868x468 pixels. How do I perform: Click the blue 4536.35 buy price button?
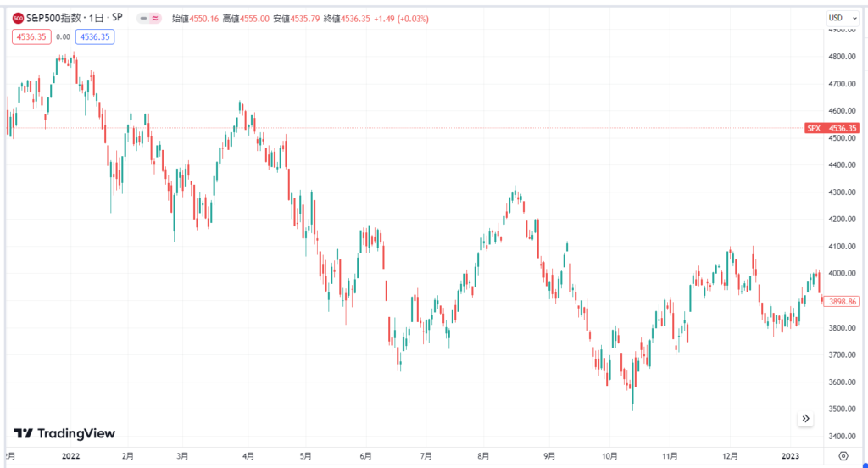pos(95,37)
